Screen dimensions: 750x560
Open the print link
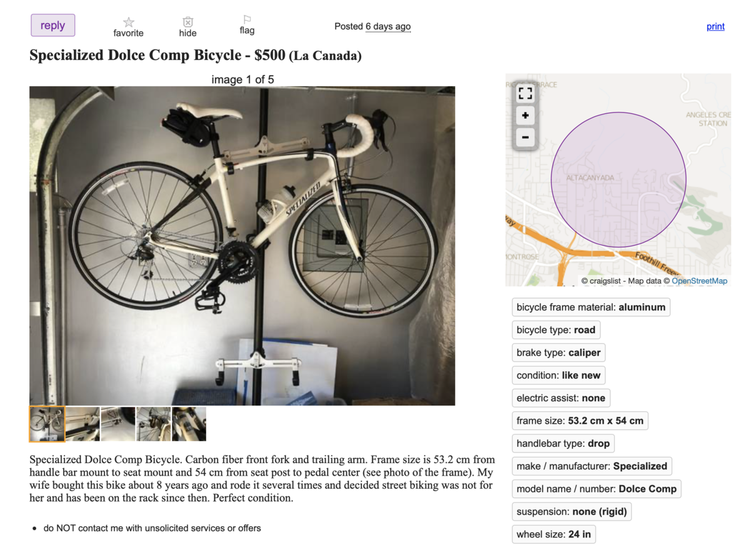715,26
